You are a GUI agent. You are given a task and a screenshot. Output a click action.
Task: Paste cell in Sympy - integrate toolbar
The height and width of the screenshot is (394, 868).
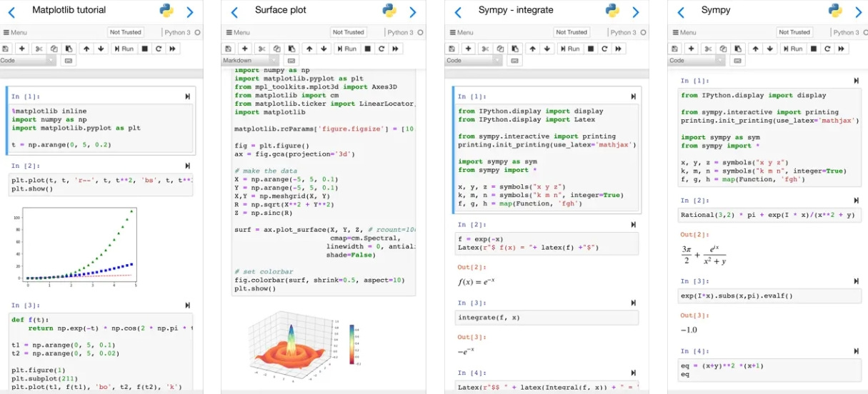[514, 49]
